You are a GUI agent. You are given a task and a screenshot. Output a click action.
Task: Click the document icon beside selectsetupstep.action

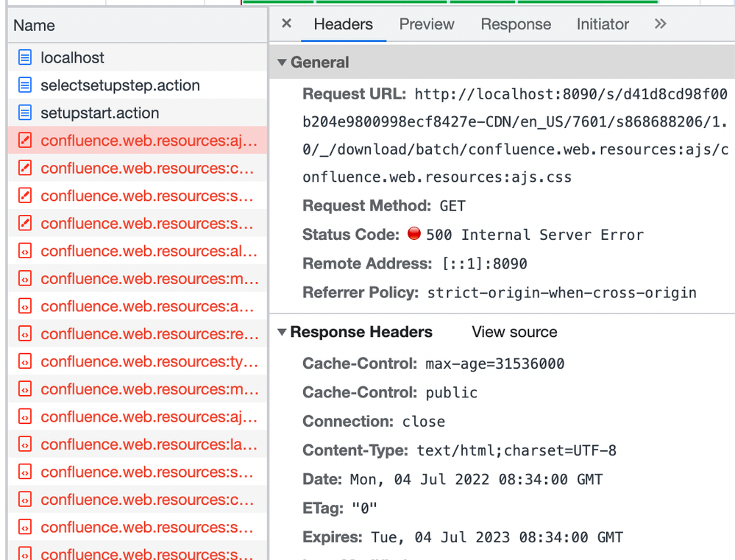pyautogui.click(x=25, y=85)
